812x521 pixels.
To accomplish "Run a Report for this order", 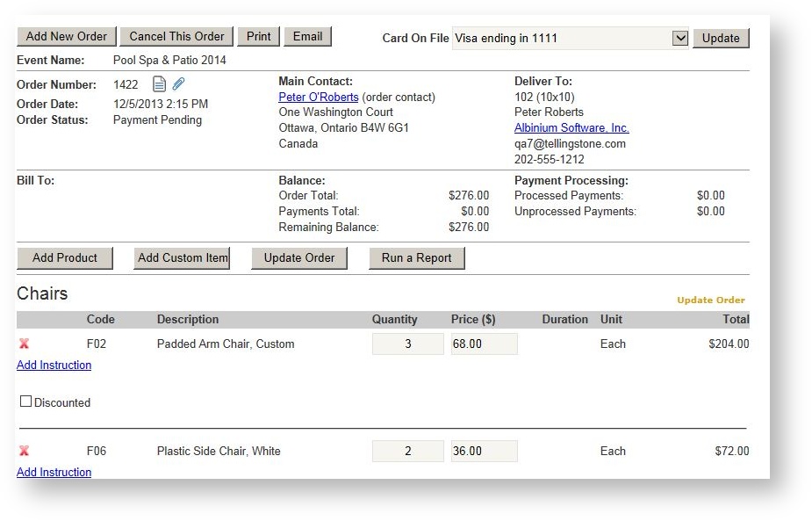I will tap(416, 257).
